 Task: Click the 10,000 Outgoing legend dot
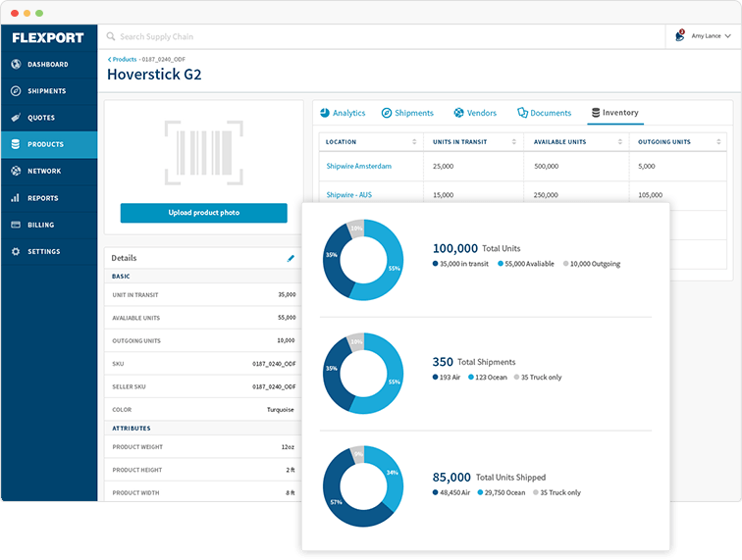[565, 264]
